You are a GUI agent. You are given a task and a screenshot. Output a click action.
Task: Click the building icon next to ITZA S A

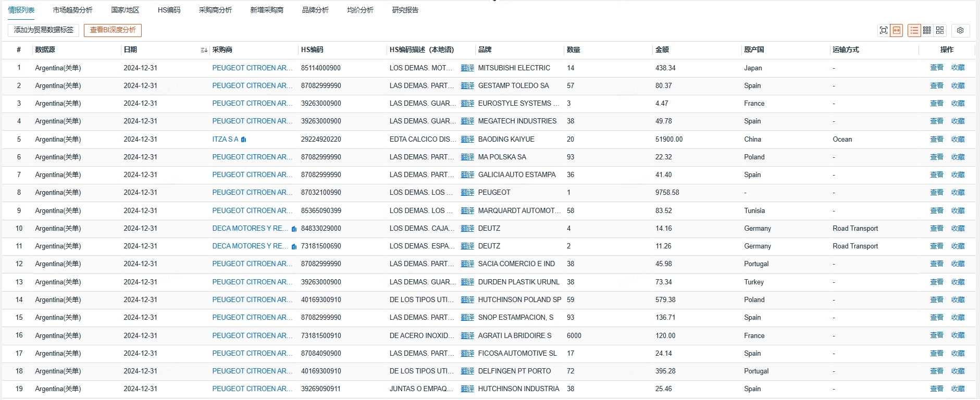(243, 140)
